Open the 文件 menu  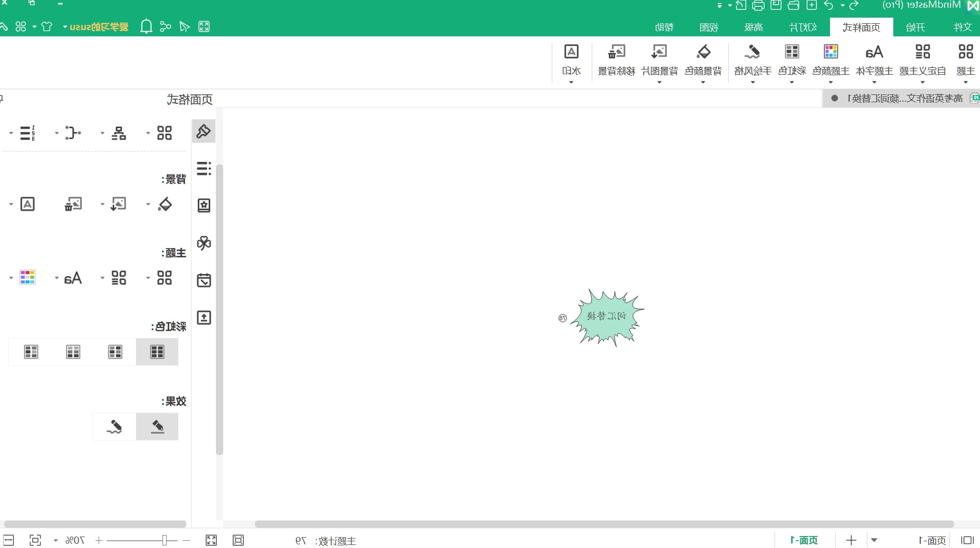963,27
